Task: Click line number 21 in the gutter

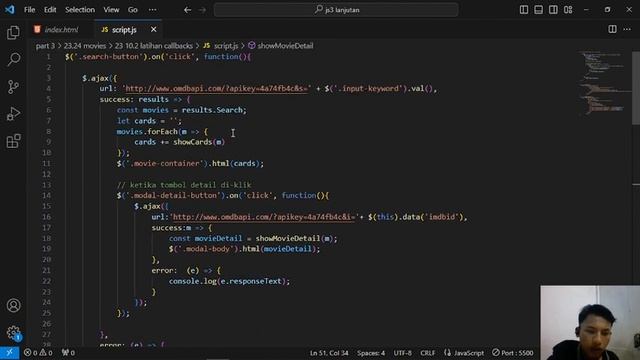Action: pos(47,270)
